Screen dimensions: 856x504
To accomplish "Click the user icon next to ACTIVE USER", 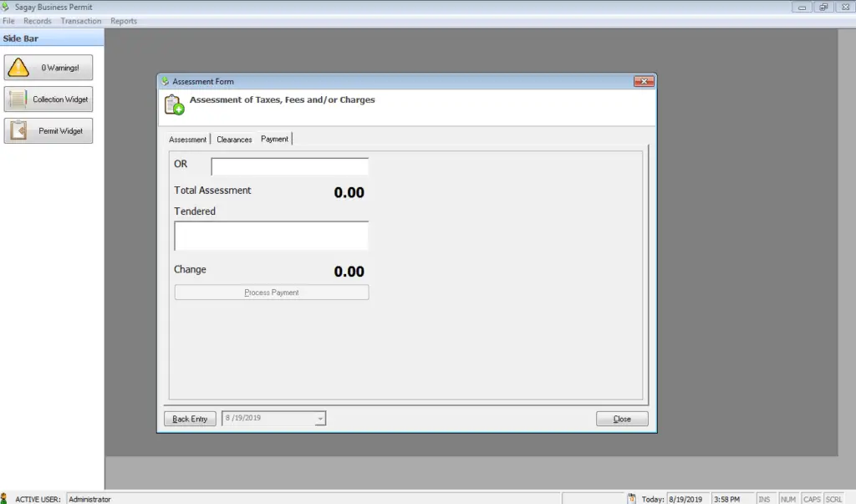I will pos(6,498).
